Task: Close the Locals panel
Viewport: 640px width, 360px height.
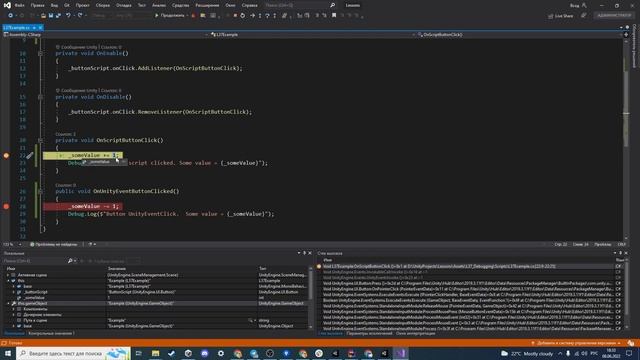Action: point(310,253)
